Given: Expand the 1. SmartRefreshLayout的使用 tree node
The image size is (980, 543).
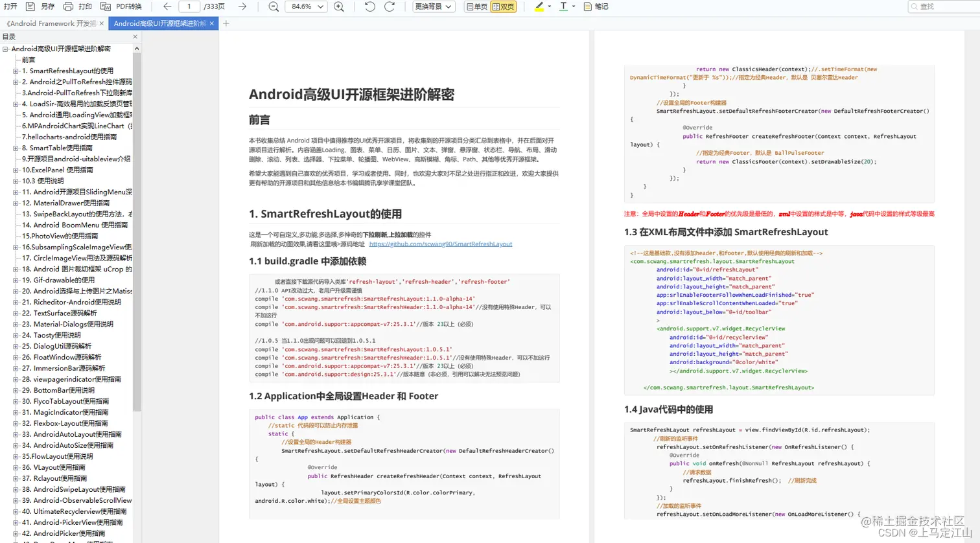Looking at the screenshot, I should (16, 71).
